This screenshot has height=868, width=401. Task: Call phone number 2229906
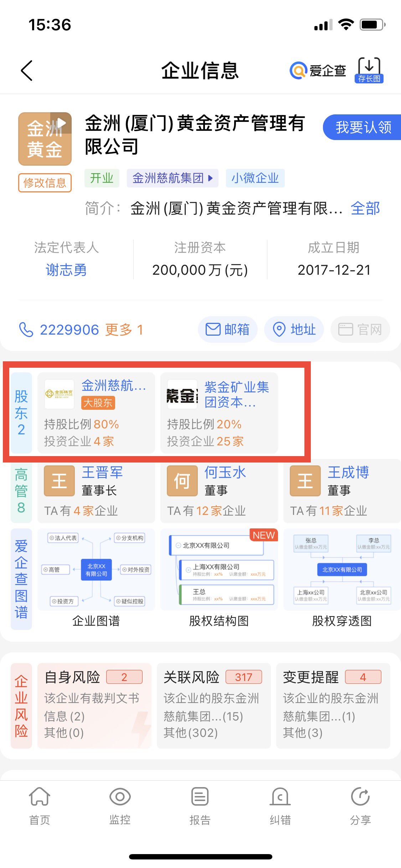click(x=69, y=330)
